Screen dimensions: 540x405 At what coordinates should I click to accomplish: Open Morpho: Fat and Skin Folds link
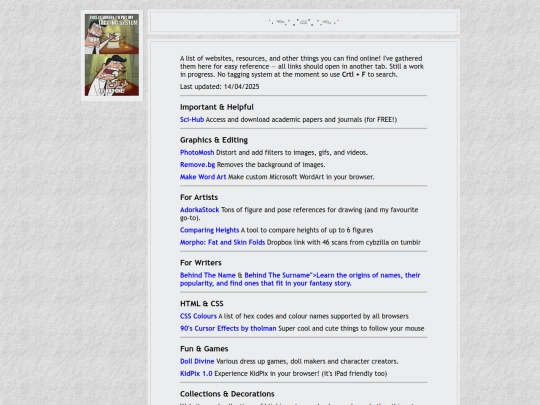[x=222, y=242]
